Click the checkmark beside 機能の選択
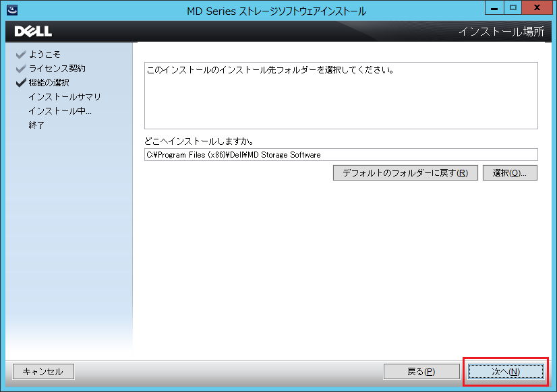The image size is (557, 392). click(x=20, y=82)
